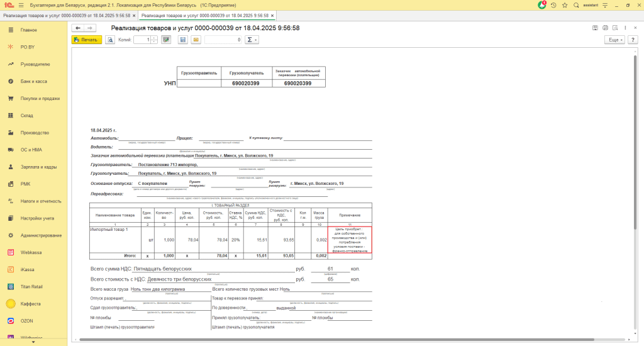
Task: Open the Webkassa section
Action: click(31, 253)
